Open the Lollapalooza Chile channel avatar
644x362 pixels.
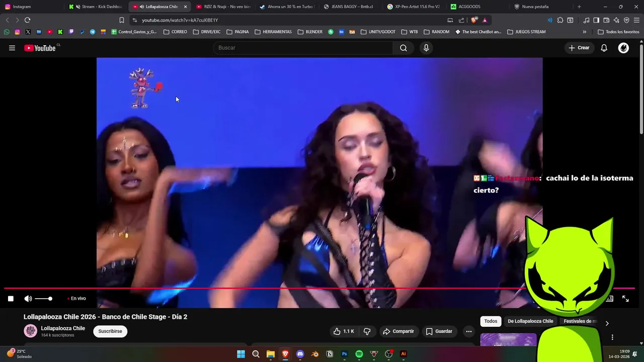click(31, 331)
